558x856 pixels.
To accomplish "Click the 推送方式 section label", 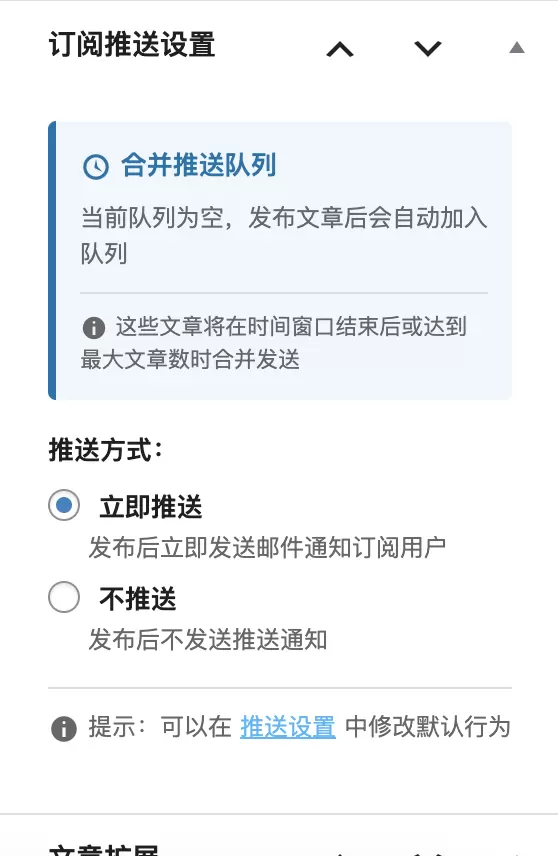I will pyautogui.click(x=106, y=450).
